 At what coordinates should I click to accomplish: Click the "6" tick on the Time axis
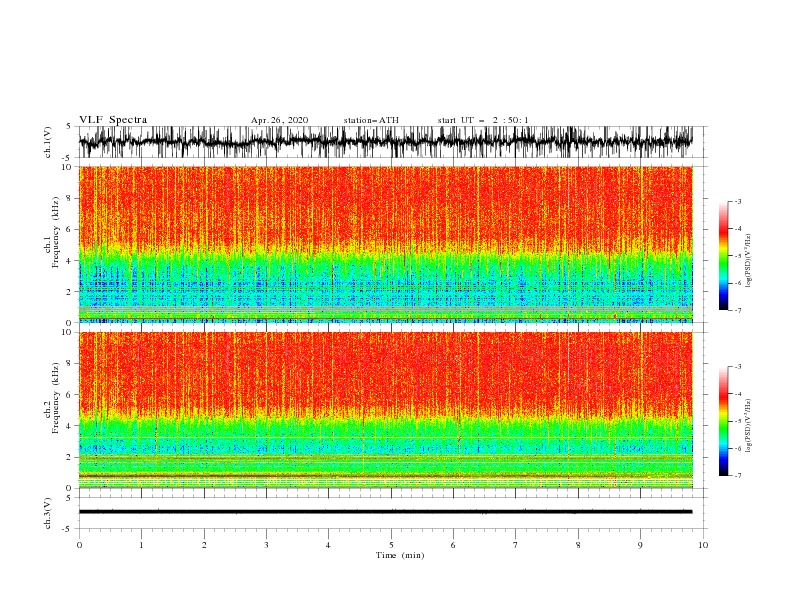click(453, 546)
